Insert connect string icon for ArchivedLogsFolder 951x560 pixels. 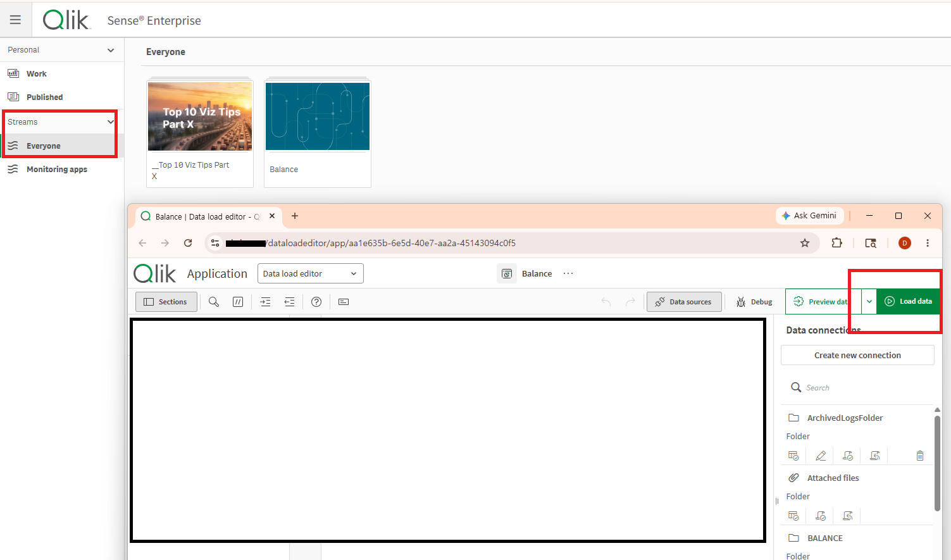(x=848, y=456)
